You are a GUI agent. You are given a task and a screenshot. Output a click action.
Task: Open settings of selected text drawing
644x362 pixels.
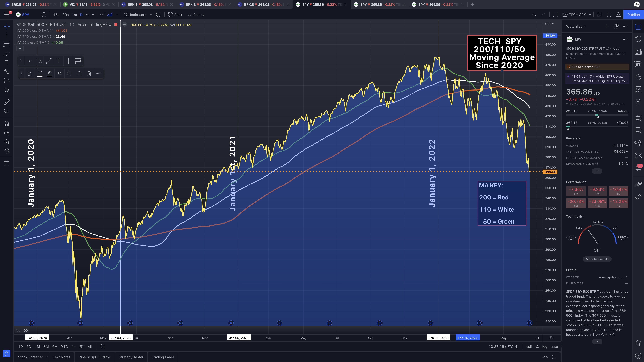(x=69, y=74)
